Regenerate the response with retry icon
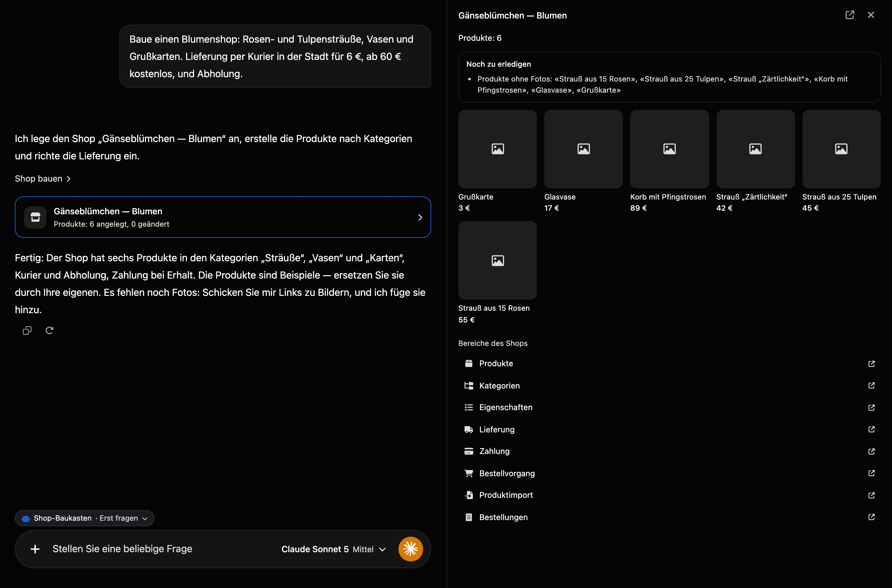Image resolution: width=892 pixels, height=588 pixels. click(x=49, y=330)
